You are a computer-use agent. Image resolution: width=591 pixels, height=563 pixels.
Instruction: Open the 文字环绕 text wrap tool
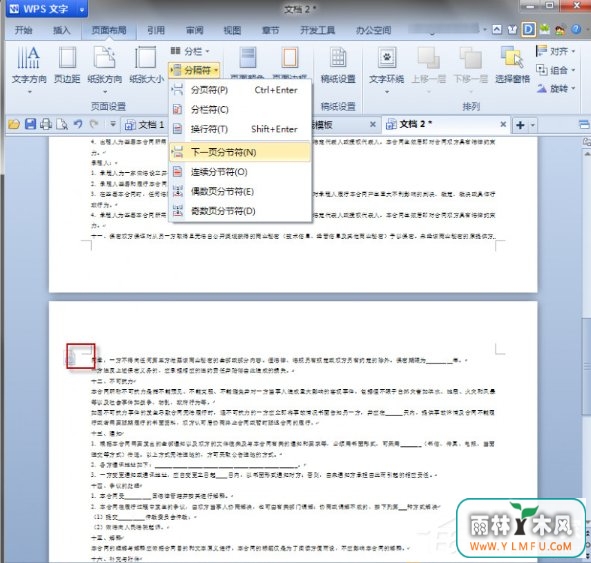tap(387, 58)
